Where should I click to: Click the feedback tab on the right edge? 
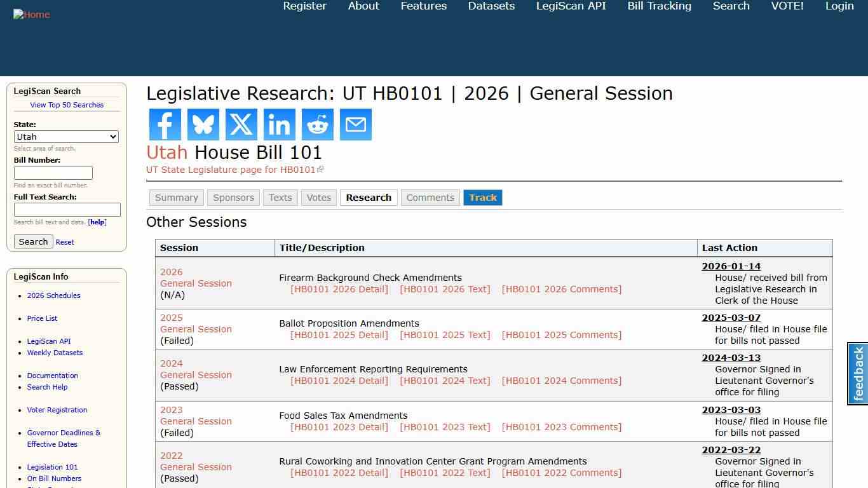pos(857,373)
